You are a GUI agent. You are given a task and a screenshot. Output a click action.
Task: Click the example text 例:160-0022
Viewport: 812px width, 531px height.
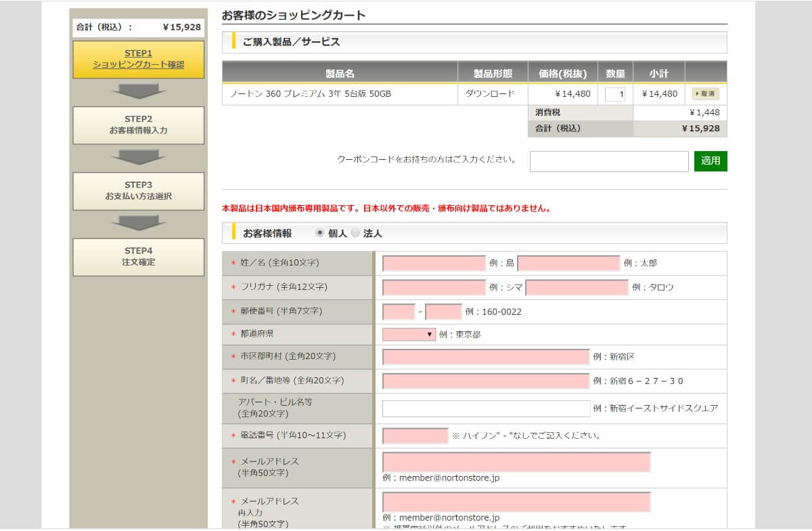tap(493, 312)
